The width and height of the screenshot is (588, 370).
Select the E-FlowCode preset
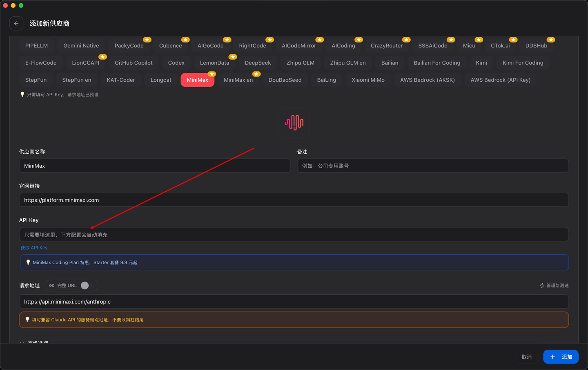click(x=41, y=63)
